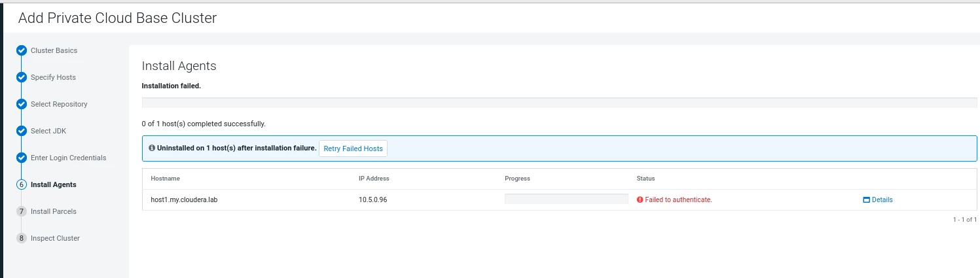Click the step 8 circle icon
This screenshot has width=980, height=278.
tap(21, 238)
